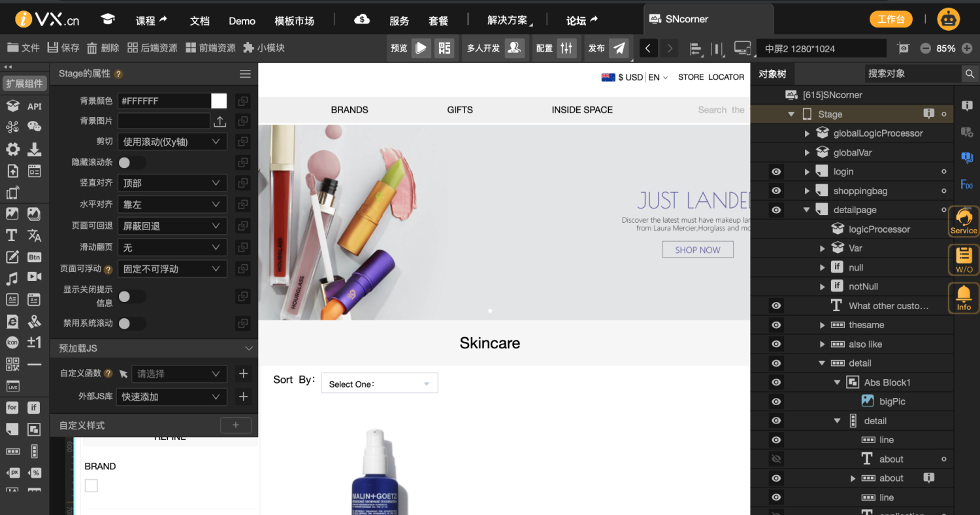Open the distribute spacing icon

717,48
